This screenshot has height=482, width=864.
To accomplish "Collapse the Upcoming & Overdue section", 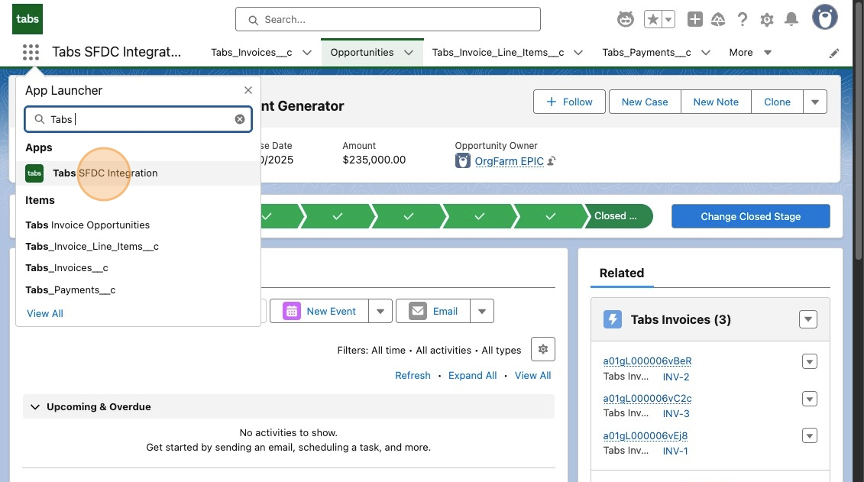I will click(35, 407).
